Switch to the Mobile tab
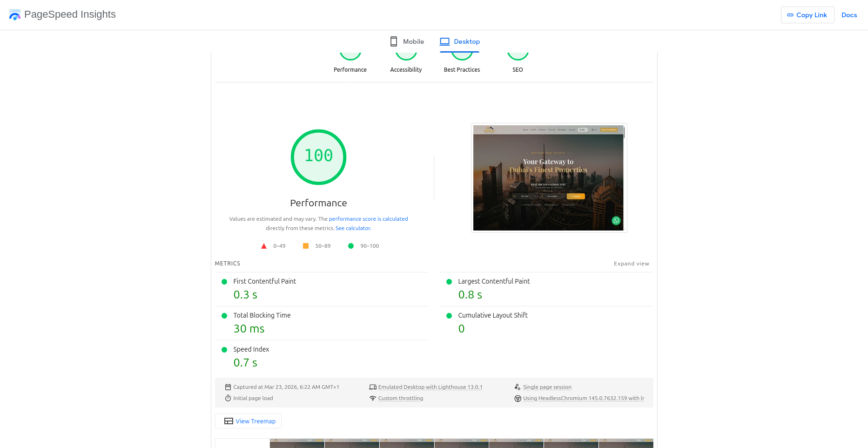The image size is (868, 448). tap(407, 41)
